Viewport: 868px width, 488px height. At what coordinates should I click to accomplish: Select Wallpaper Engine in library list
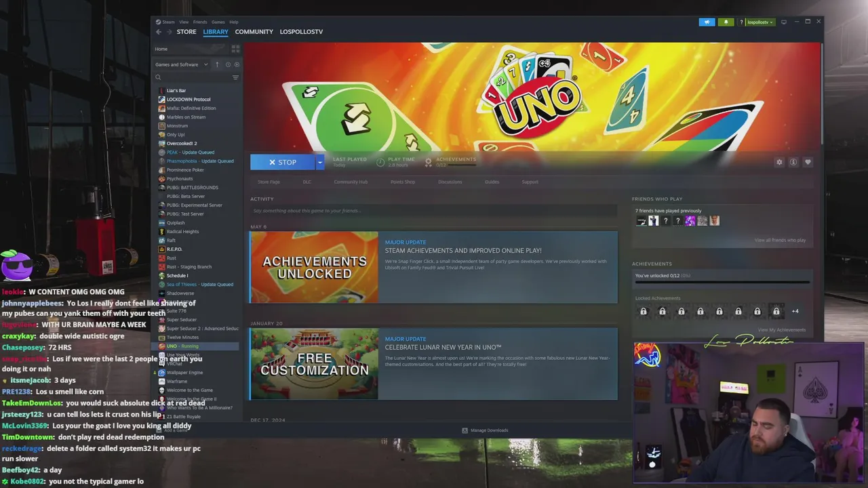pyautogui.click(x=184, y=372)
